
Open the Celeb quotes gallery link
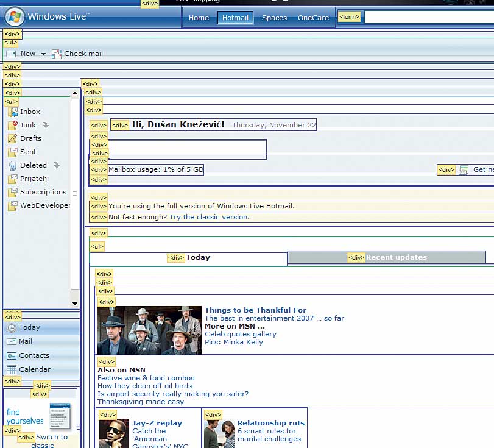[241, 334]
